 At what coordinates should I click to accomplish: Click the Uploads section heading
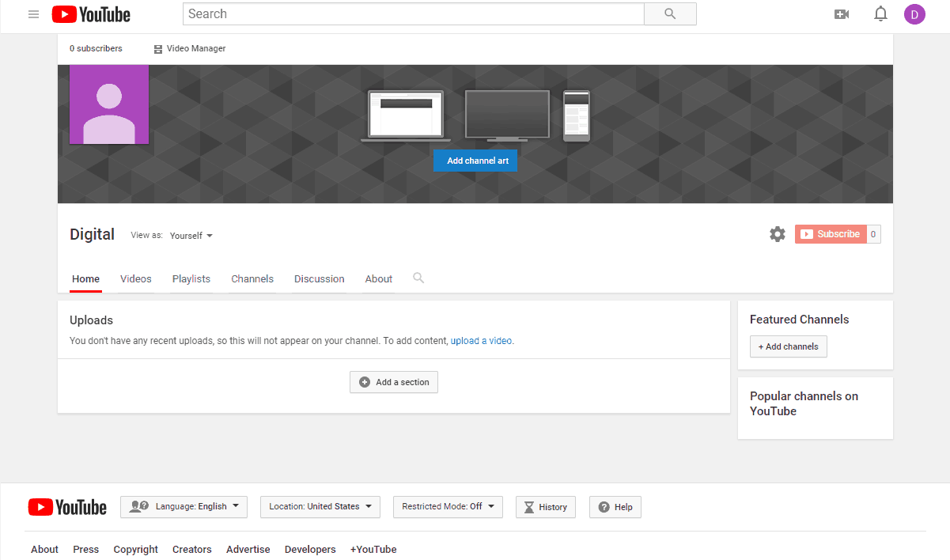91,320
